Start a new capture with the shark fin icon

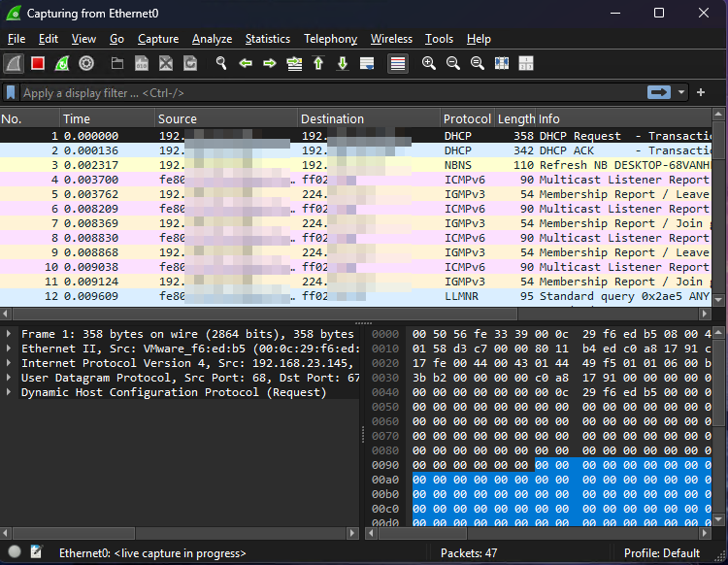14,63
